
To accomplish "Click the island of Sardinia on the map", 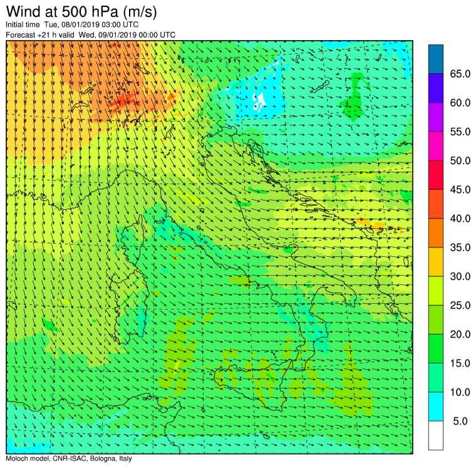I will [130, 306].
